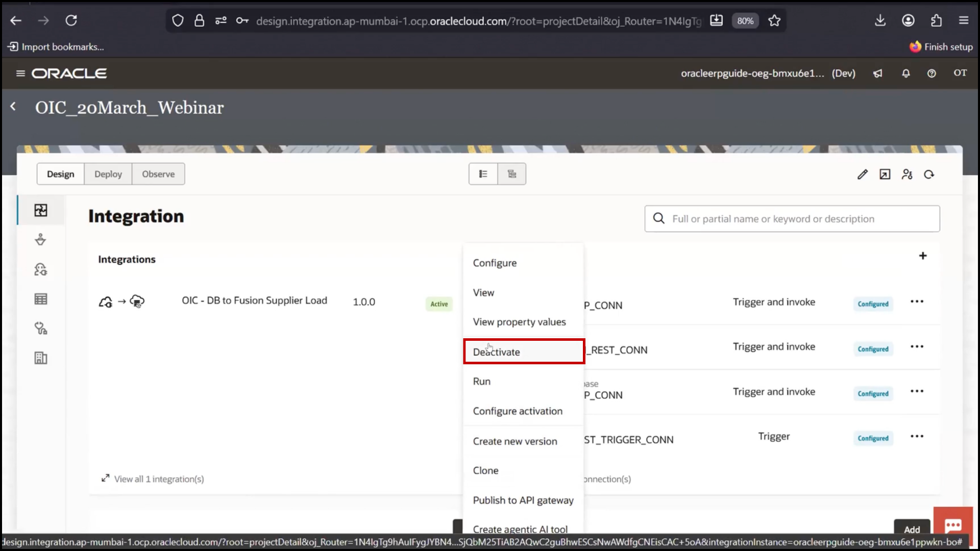Click version 1.0.0 text

[x=364, y=302]
